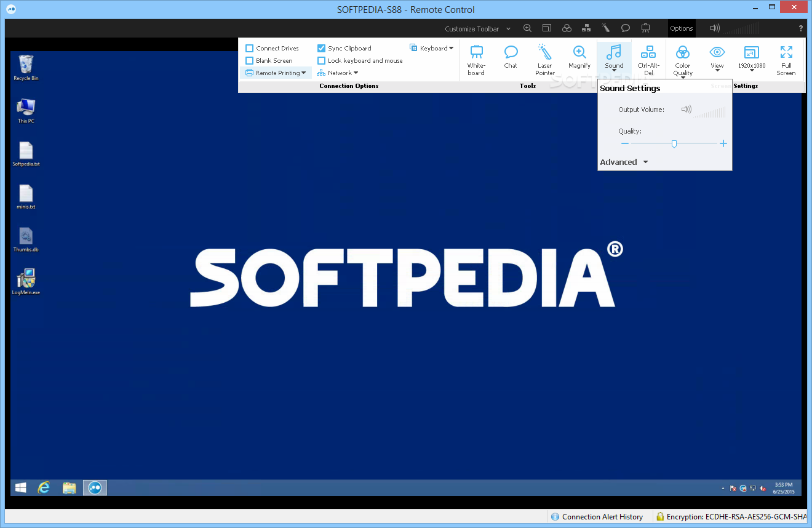Open the Keyboard dropdown
This screenshot has width=812, height=528.
coord(432,48)
